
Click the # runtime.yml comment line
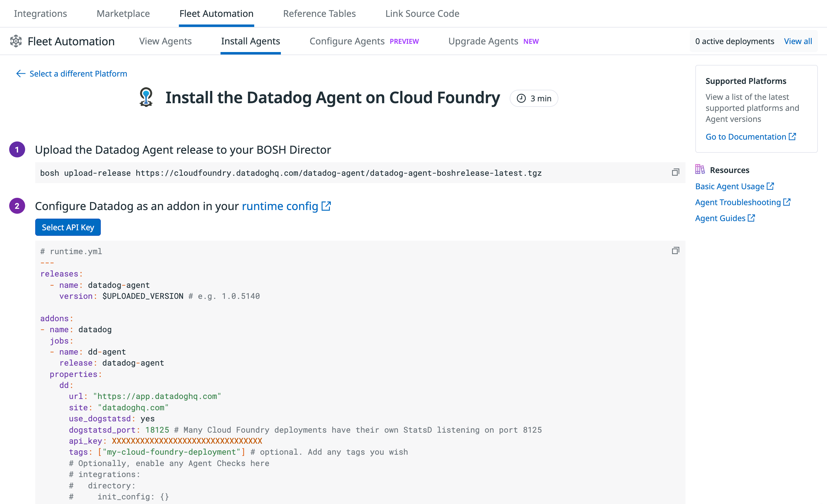click(71, 251)
